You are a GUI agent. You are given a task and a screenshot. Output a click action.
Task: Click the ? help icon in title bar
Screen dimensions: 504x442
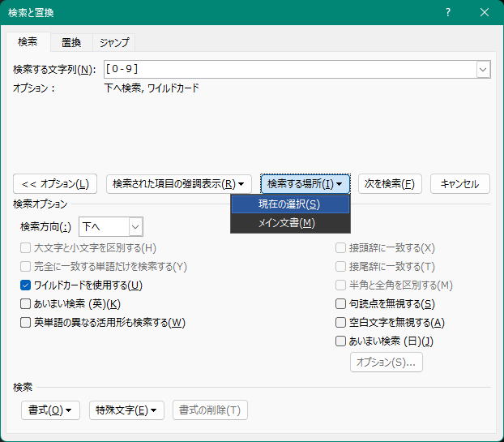pos(448,12)
